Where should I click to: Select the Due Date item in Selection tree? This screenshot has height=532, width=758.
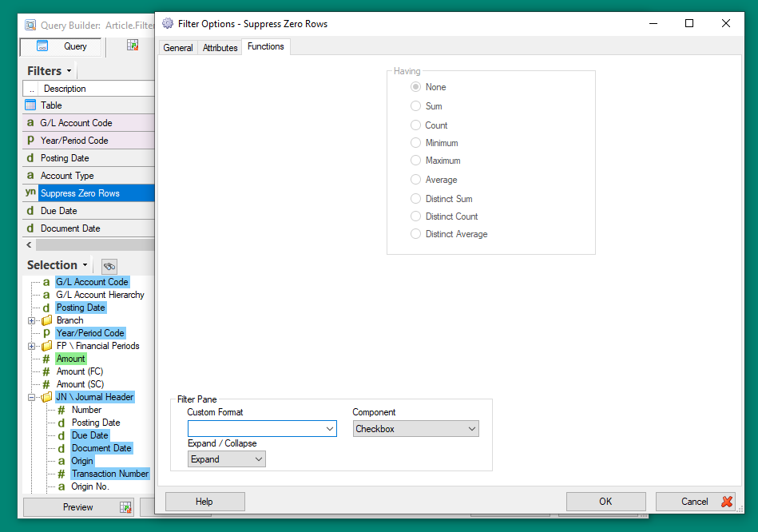[x=90, y=435]
